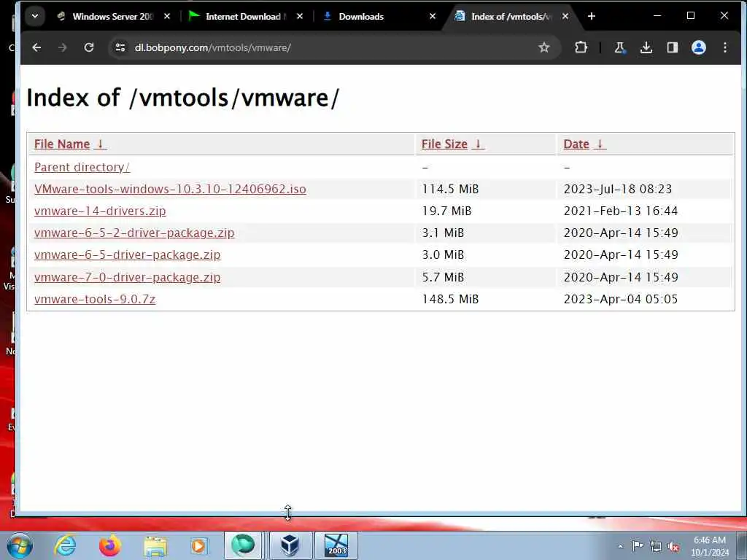Open Chrome three-dot menu
This screenshot has height=560, width=747.
click(x=724, y=47)
